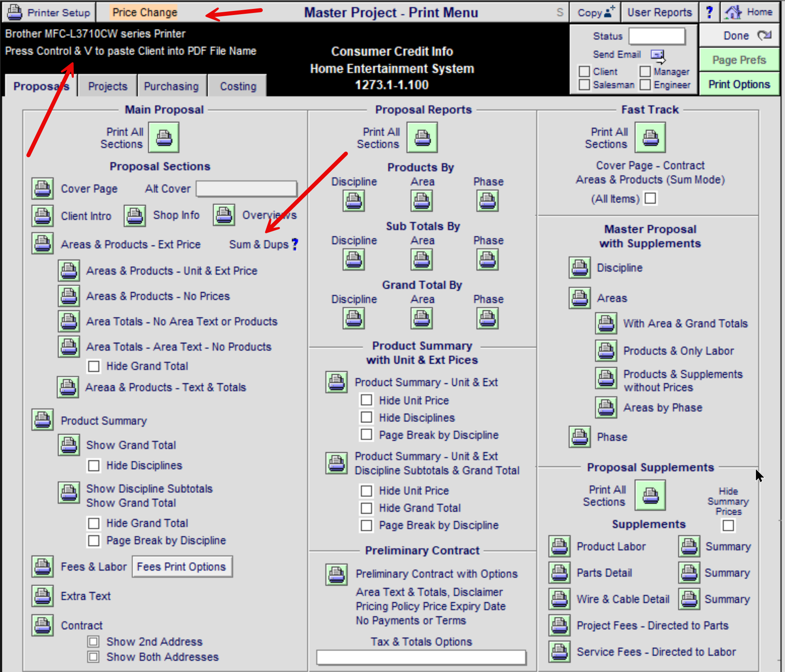Click the Status field
785x672 pixels.
[657, 36]
